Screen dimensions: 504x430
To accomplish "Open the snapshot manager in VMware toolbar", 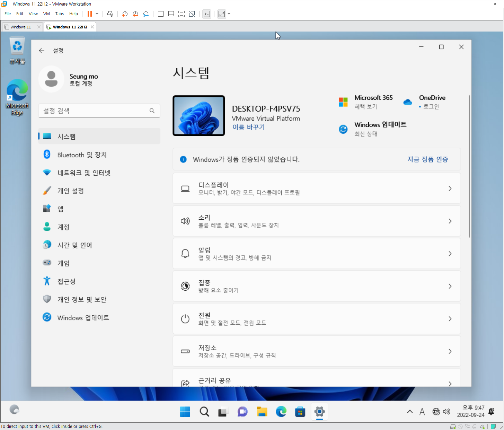I will pos(146,14).
